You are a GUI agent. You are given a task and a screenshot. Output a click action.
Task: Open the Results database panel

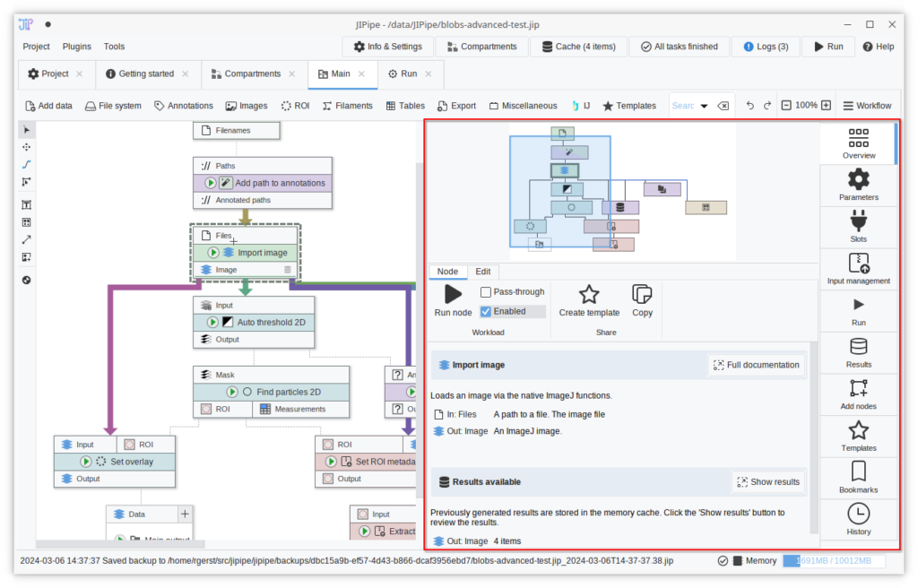point(858,352)
